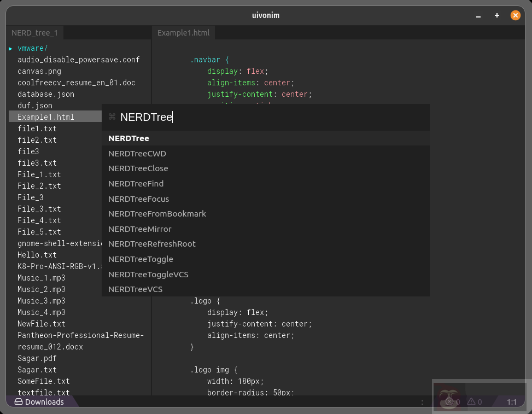This screenshot has width=532, height=414.
Task: Switch to the Example1.html tab
Action: pos(183,32)
